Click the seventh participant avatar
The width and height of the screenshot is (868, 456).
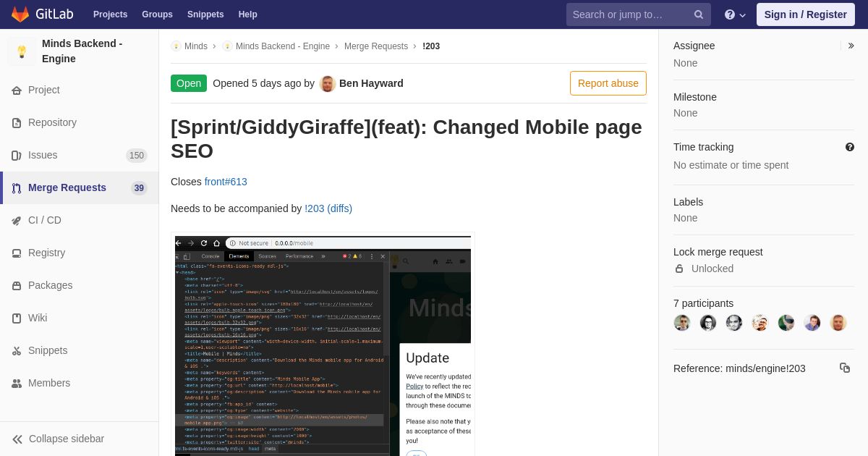click(838, 323)
